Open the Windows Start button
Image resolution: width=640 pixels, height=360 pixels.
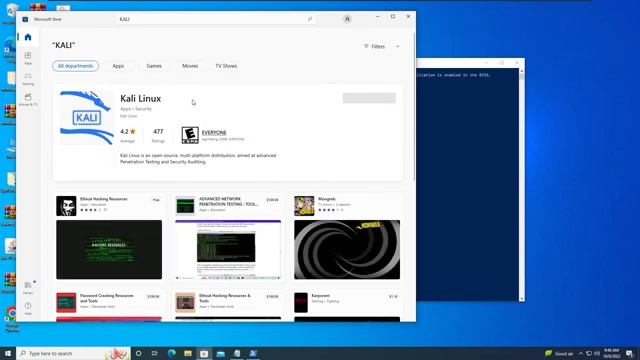8,353
